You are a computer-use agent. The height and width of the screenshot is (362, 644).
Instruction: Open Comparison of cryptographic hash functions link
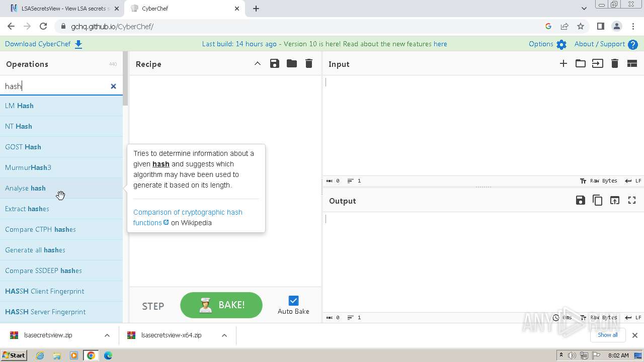pyautogui.click(x=188, y=217)
